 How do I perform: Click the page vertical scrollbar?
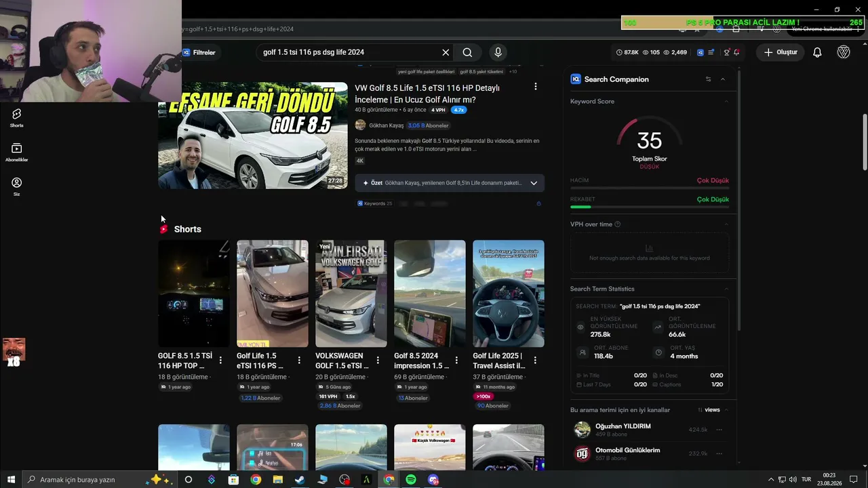click(865, 142)
